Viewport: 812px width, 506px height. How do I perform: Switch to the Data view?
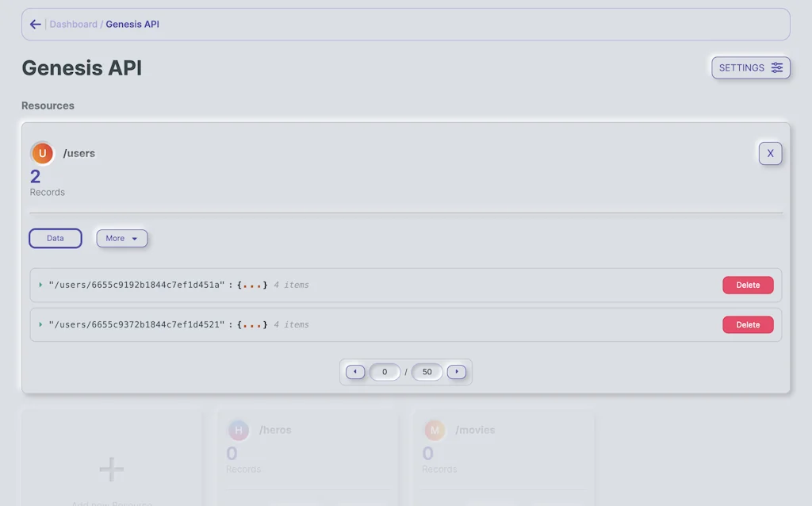(x=55, y=238)
